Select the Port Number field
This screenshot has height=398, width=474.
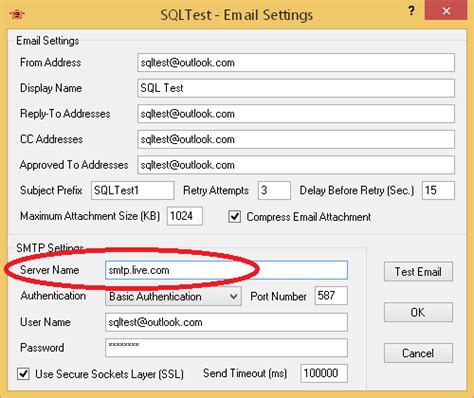331,295
